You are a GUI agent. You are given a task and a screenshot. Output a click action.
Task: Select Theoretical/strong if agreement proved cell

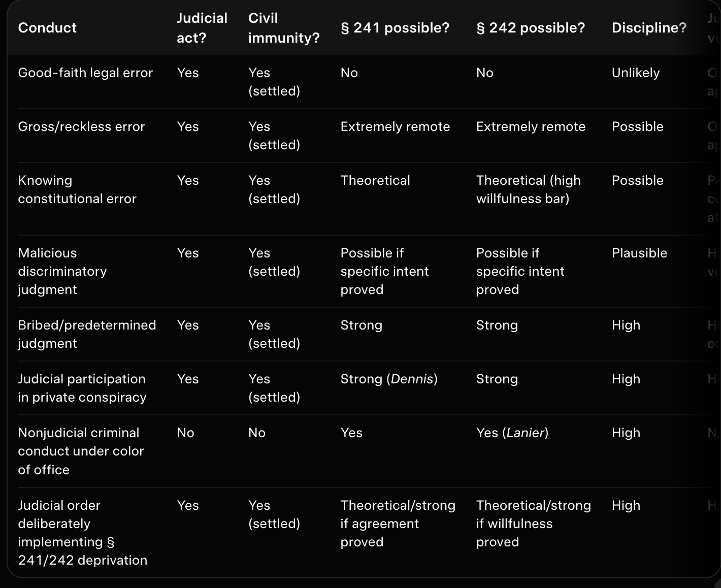click(x=398, y=524)
